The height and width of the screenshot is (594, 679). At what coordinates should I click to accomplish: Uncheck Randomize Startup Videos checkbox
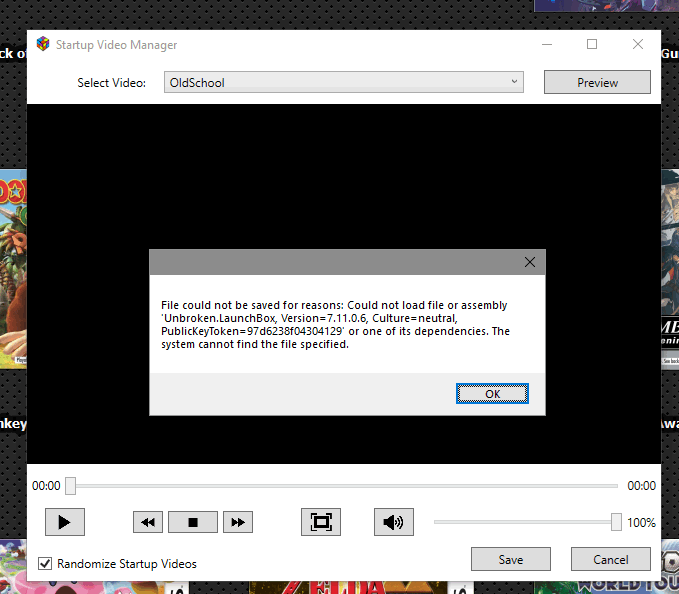[45, 563]
